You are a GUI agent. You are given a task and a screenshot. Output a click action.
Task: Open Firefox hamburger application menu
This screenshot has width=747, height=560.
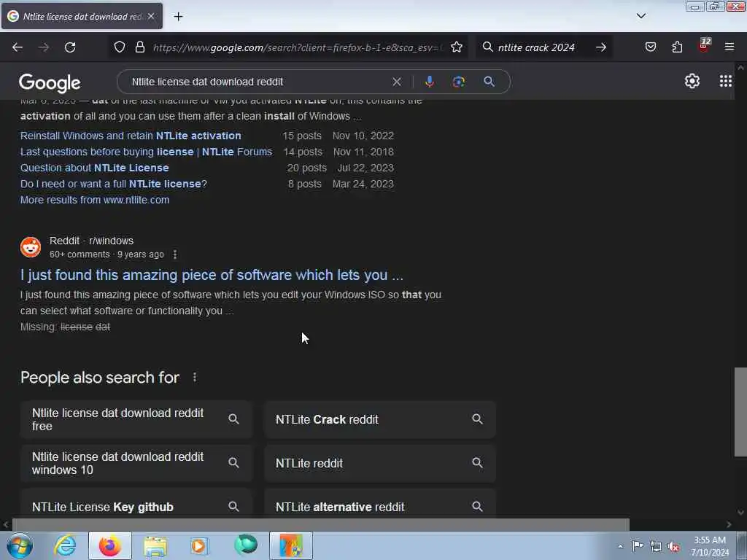click(x=729, y=47)
